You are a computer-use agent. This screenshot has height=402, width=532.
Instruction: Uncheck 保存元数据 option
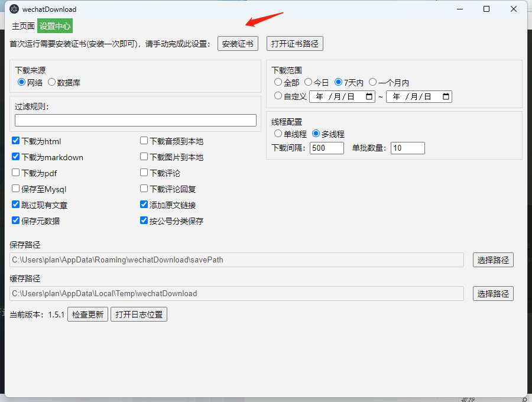tap(15, 221)
